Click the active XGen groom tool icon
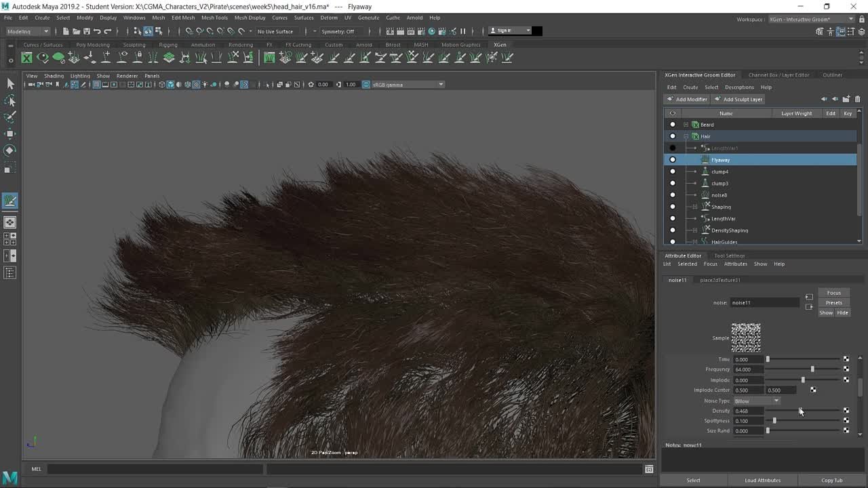This screenshot has width=868, height=488. [10, 201]
